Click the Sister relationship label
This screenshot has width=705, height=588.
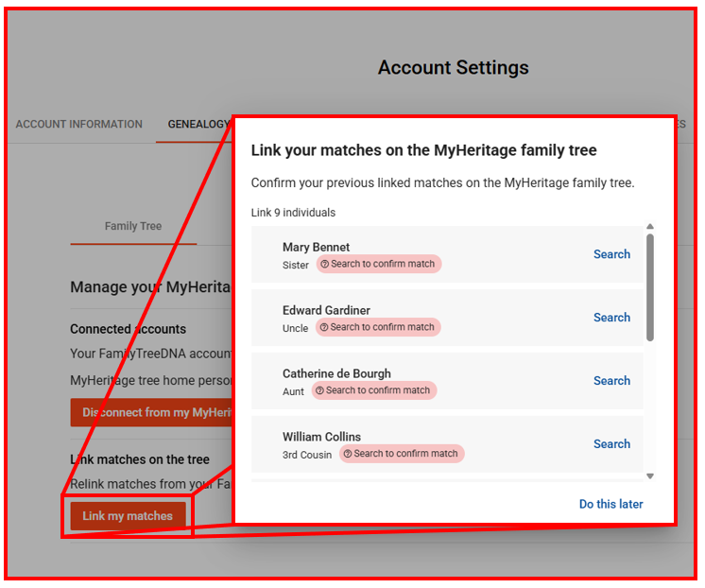pos(296,266)
